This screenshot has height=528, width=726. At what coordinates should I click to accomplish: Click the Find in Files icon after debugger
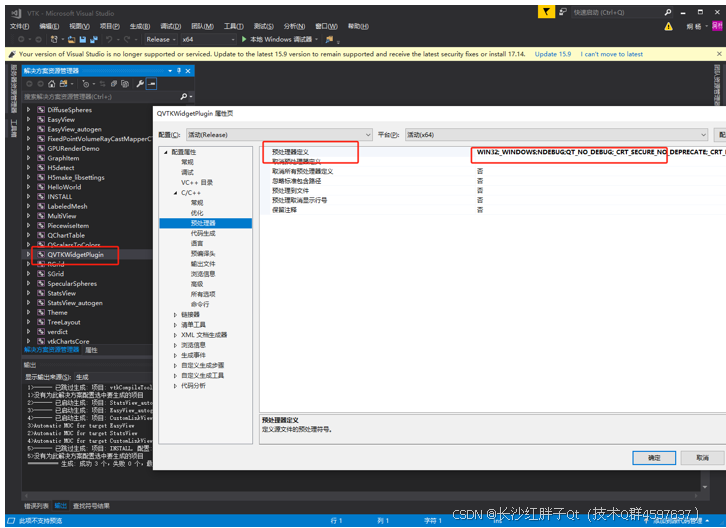click(329, 39)
